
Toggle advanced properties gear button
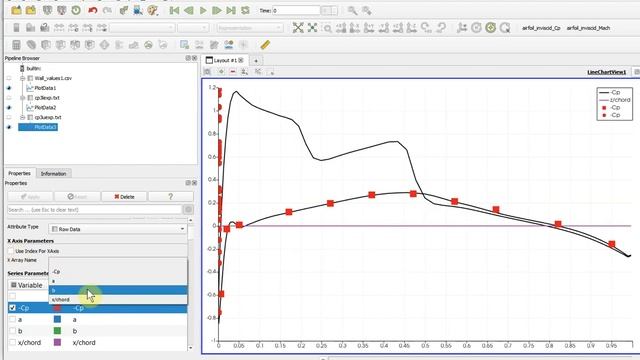click(188, 210)
